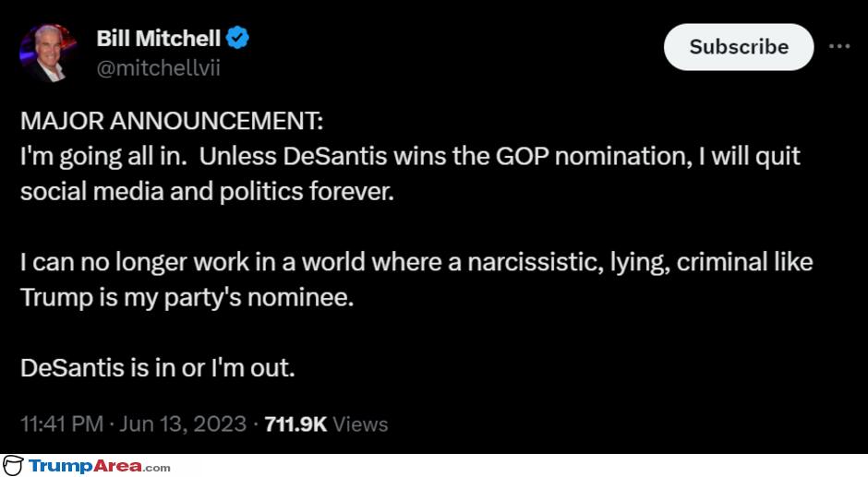Click the "I'm going all in." sentence
Screen dimensions: 868x477
coord(103,157)
